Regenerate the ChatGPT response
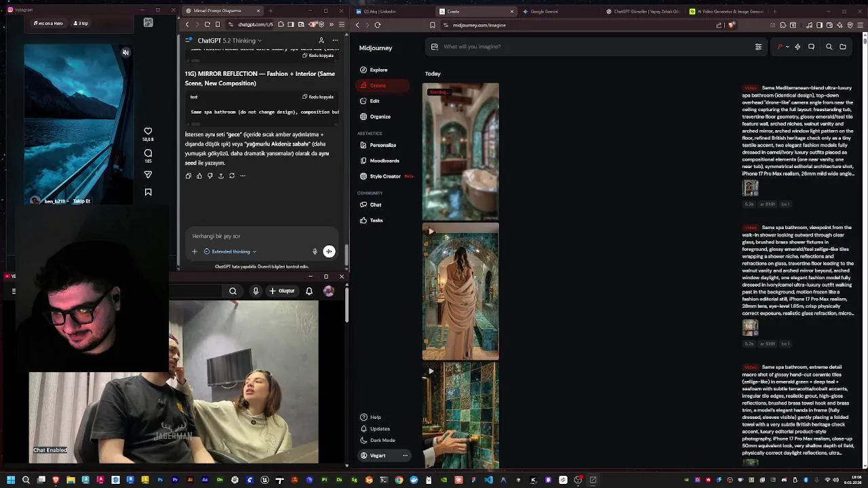This screenshot has height=488, width=868. tap(232, 176)
